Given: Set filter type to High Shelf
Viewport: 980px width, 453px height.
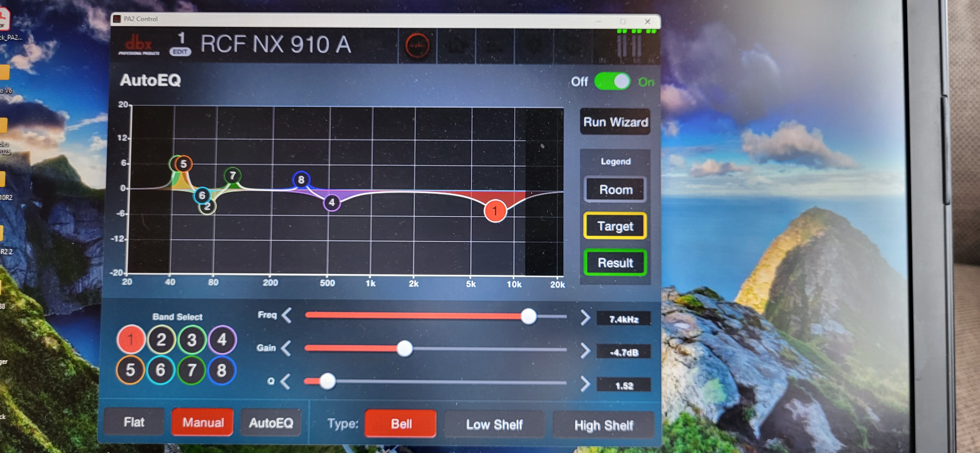Looking at the screenshot, I should pyautogui.click(x=603, y=425).
